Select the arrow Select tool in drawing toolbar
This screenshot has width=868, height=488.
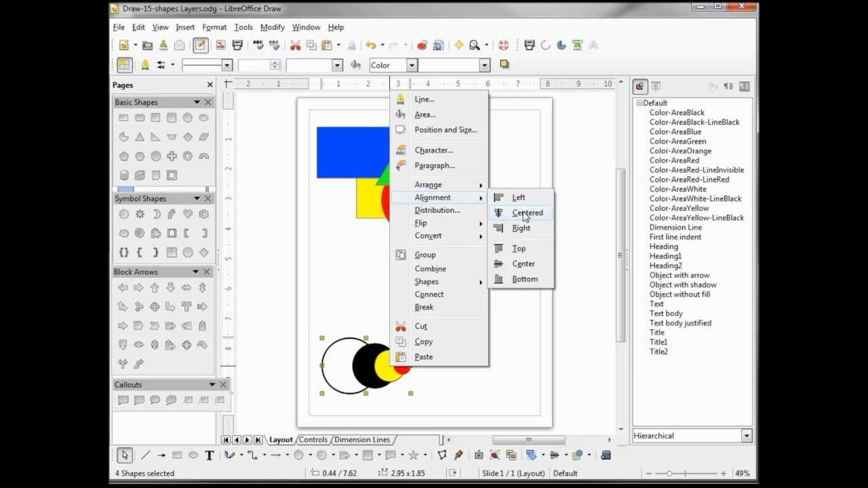point(124,455)
